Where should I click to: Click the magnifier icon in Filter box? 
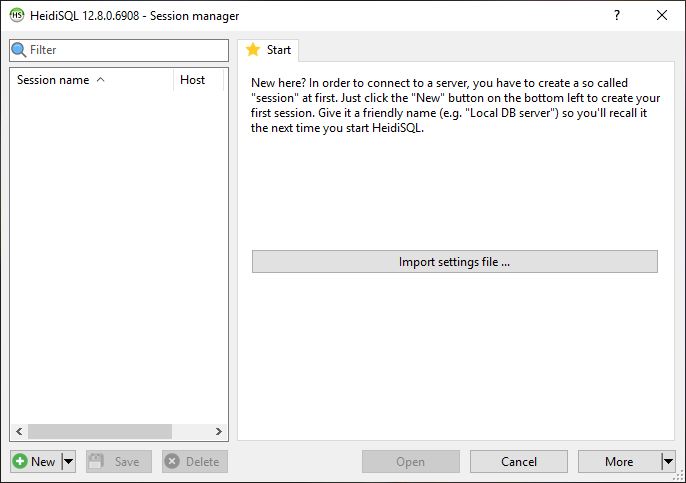pos(18,50)
